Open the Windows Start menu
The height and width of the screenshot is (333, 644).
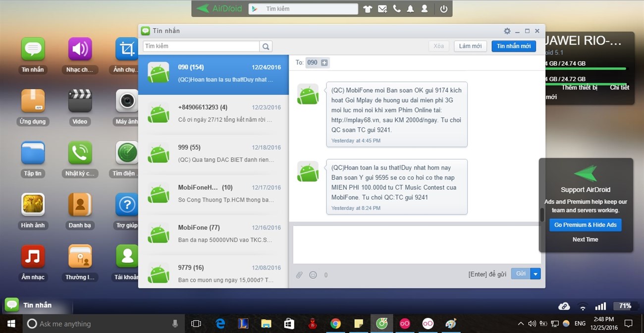tap(11, 324)
